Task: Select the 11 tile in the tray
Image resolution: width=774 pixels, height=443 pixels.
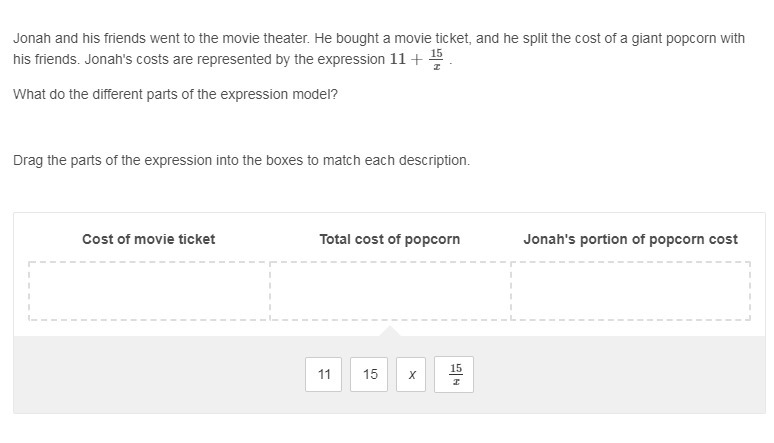Action: click(324, 375)
